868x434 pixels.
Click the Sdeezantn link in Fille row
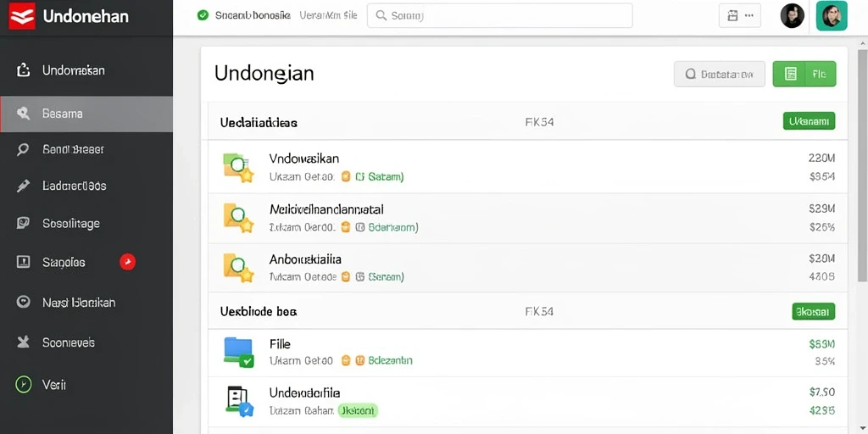coord(390,361)
